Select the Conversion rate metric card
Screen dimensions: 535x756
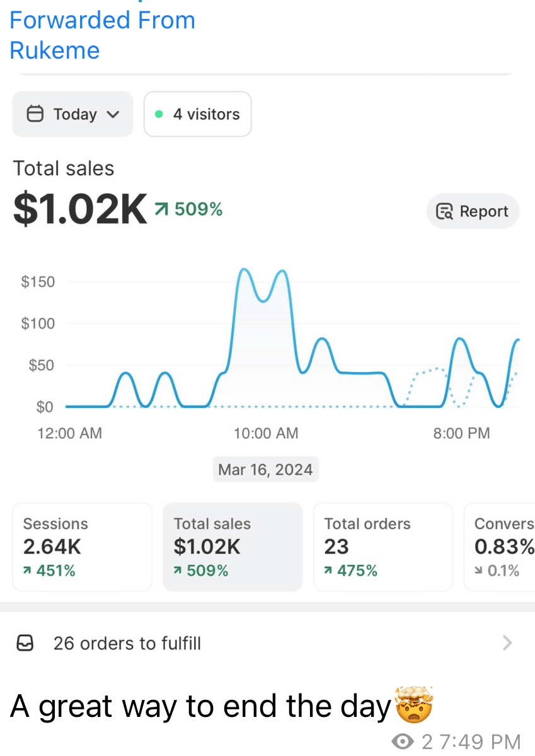pyautogui.click(x=499, y=547)
